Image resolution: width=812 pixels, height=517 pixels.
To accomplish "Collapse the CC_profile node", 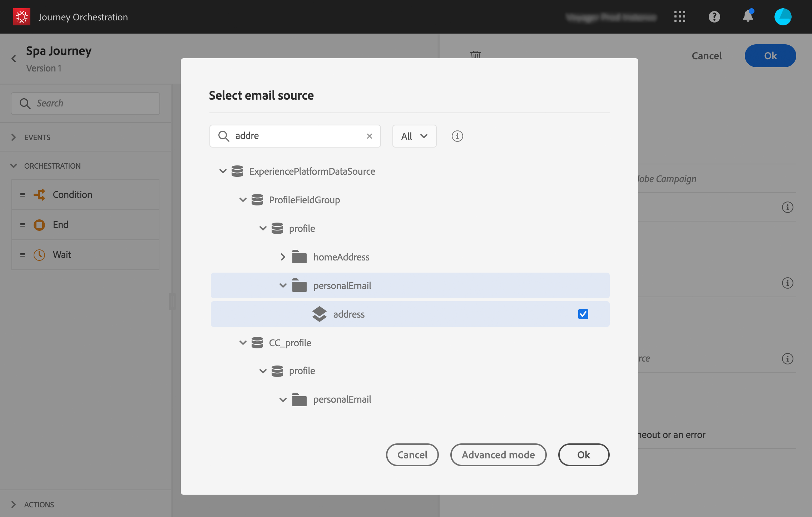I will click(x=243, y=343).
